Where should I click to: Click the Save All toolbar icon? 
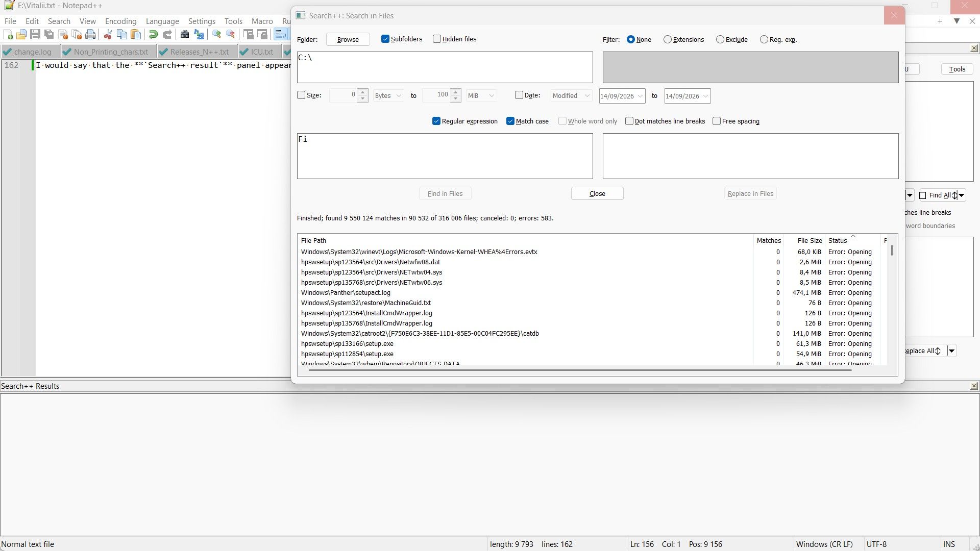coord(49,35)
